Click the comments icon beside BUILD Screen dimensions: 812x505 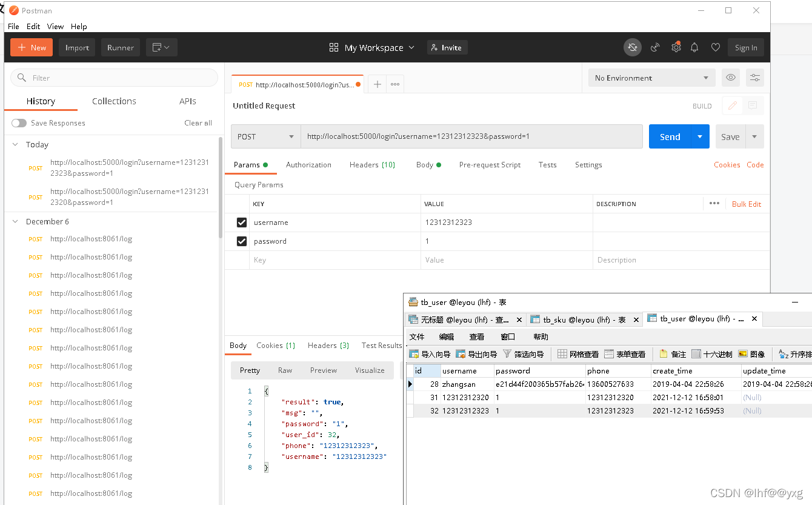[x=753, y=105]
